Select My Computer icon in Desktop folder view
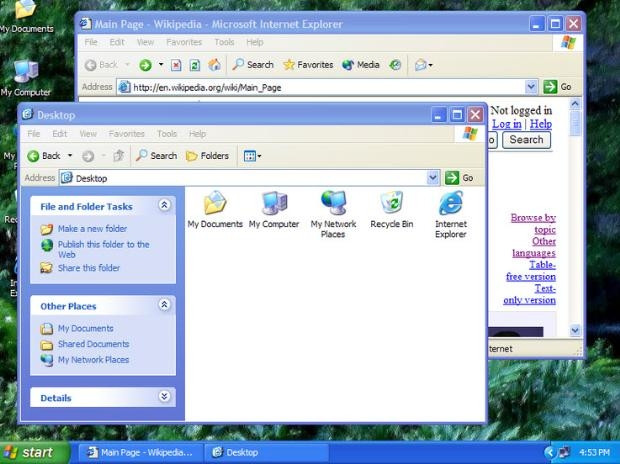620x464 pixels. coord(274,210)
